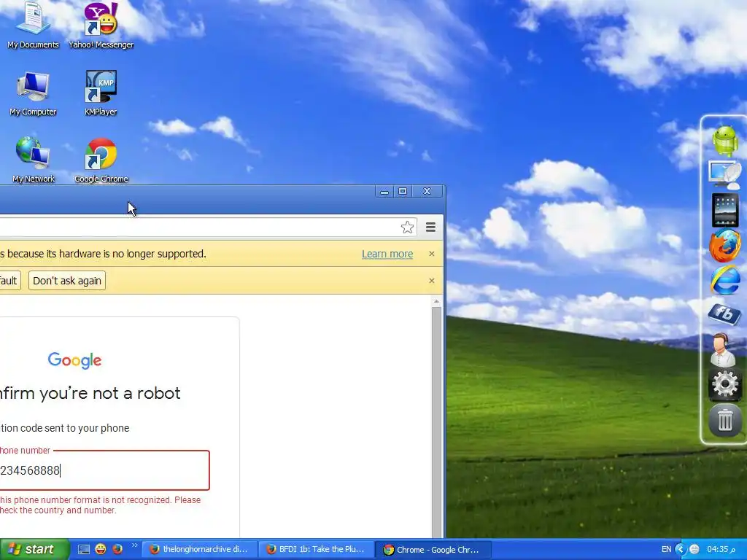Click Firefox quick launch icon
The width and height of the screenshot is (747, 560).
117,550
